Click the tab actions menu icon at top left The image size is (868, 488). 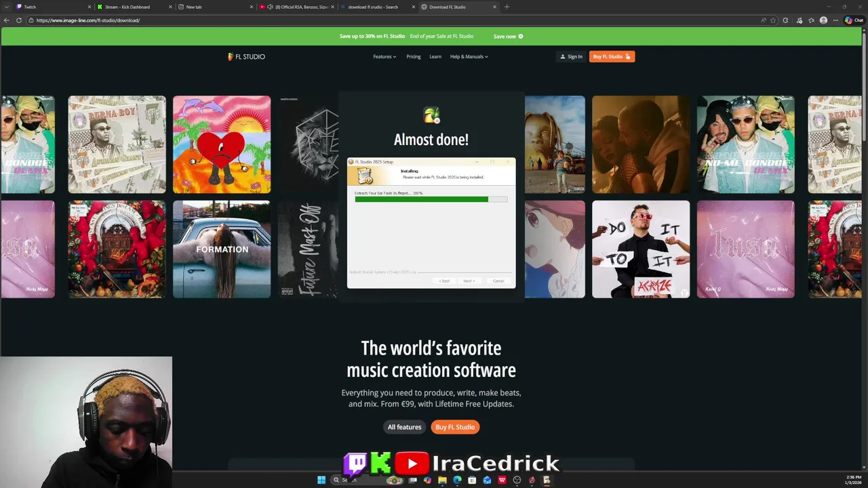(x=6, y=7)
